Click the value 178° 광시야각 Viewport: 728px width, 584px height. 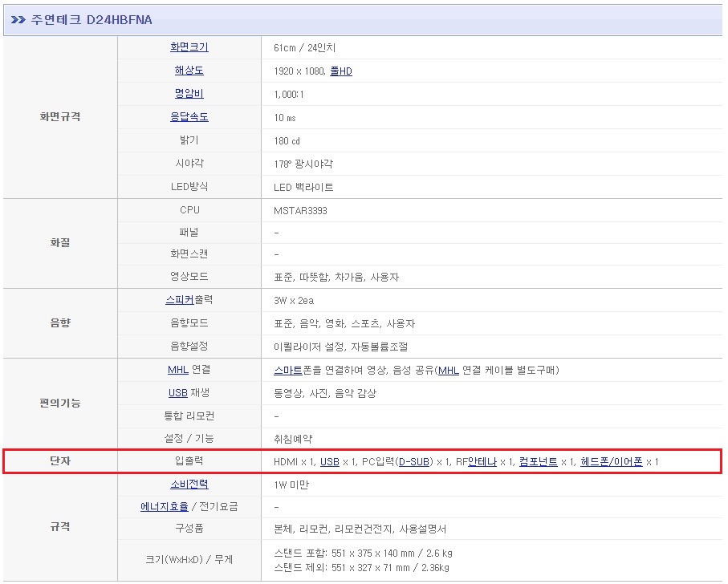coord(303,164)
